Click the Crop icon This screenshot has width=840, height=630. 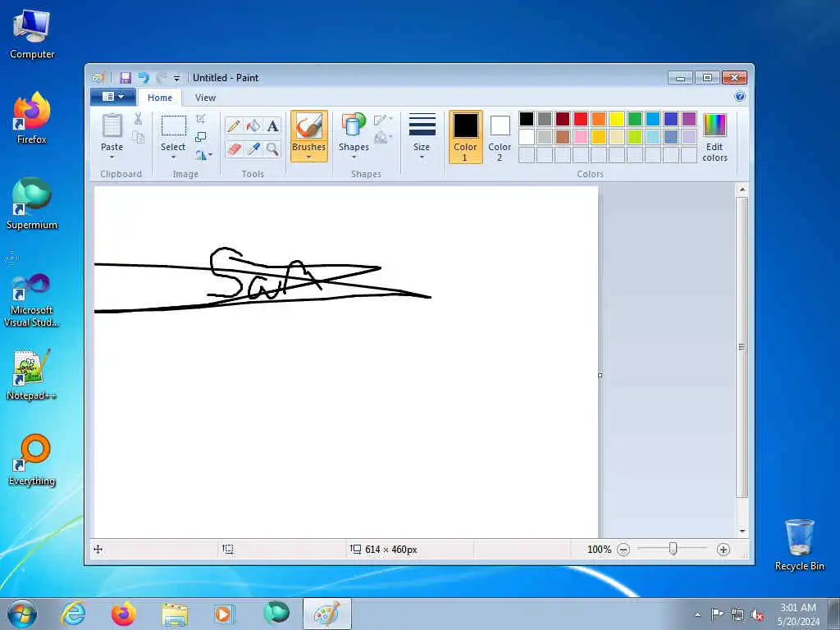201,119
